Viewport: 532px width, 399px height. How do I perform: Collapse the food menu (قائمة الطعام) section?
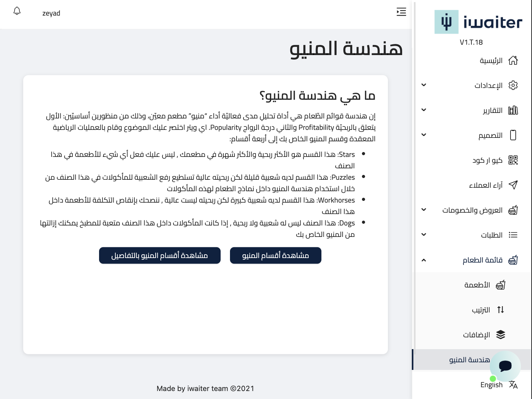tap(424, 260)
